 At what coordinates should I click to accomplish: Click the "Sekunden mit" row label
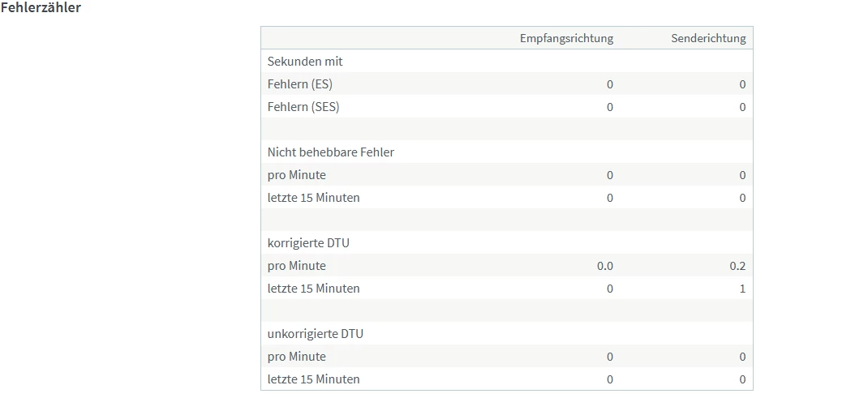coord(305,61)
